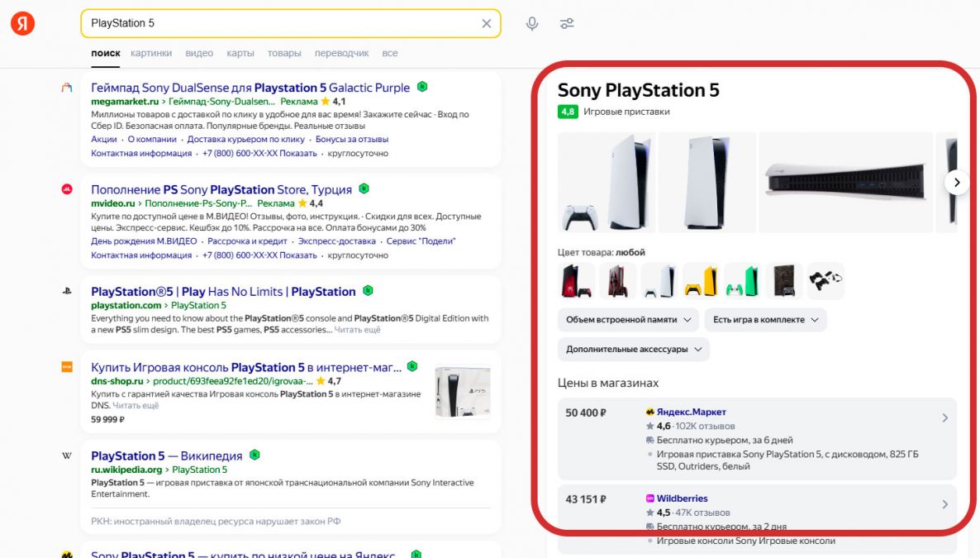This screenshot has height=558, width=980.
Task: Switch to the карты tab
Action: [x=240, y=53]
